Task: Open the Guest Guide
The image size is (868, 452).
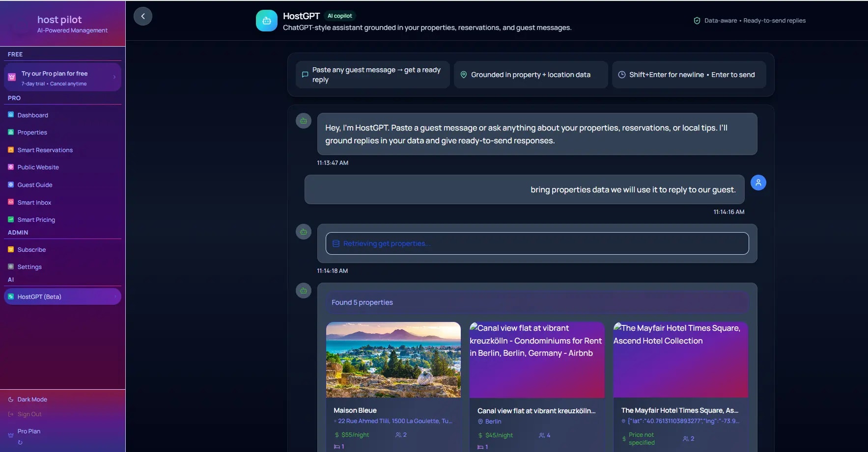Action: tap(35, 185)
